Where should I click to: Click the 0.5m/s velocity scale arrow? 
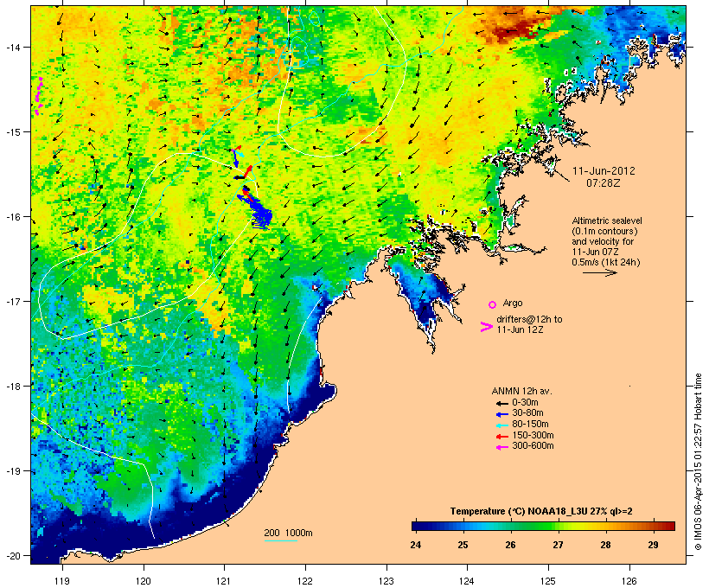[x=599, y=272]
